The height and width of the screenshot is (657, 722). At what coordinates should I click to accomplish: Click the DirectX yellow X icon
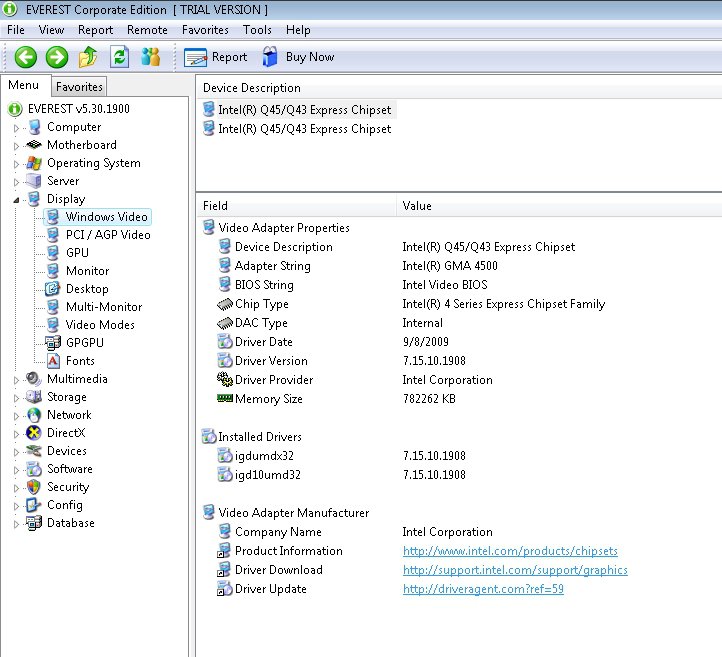coord(34,433)
